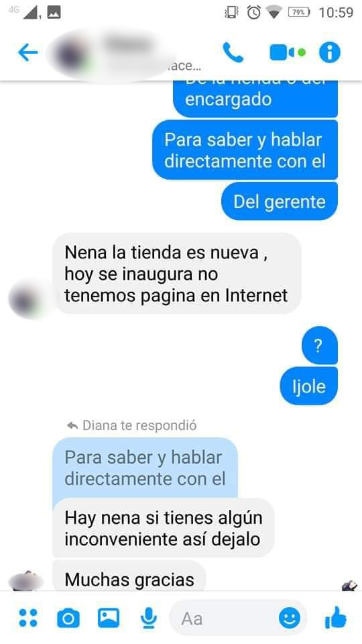The width and height of the screenshot is (362, 644).
Task: Select the 'Ijole' message bubble
Action: (x=308, y=386)
